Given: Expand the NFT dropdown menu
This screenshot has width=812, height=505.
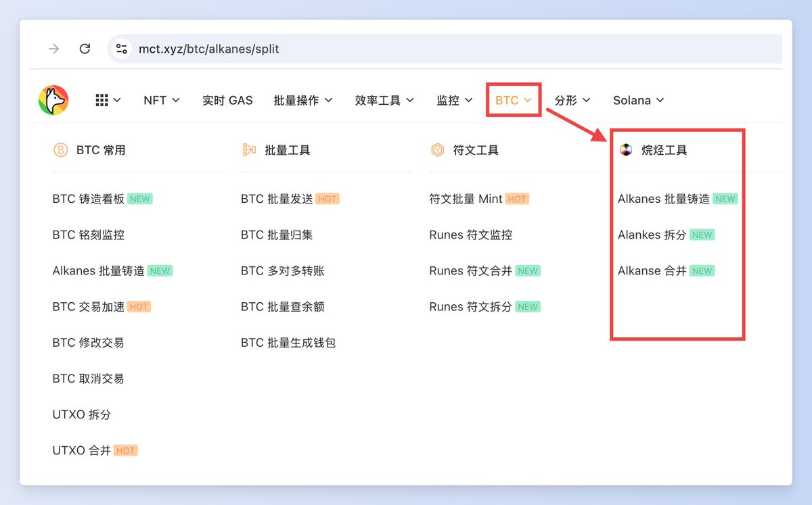Looking at the screenshot, I should [x=162, y=100].
